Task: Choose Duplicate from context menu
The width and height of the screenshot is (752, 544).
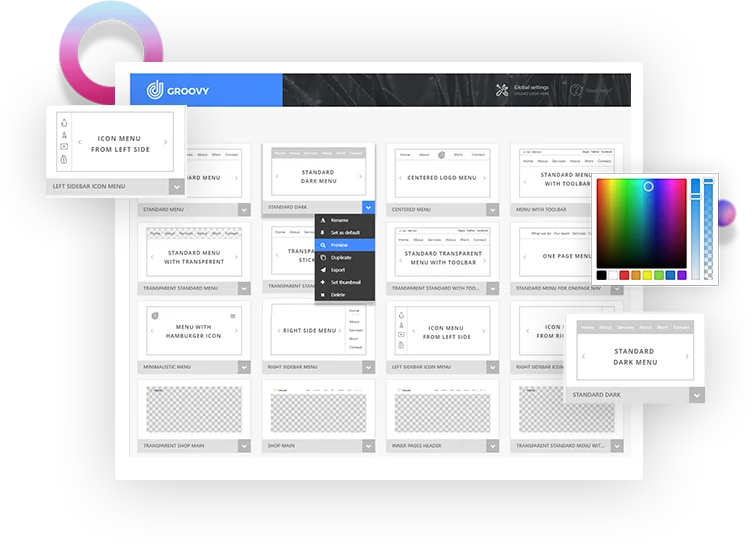Action: [345, 258]
